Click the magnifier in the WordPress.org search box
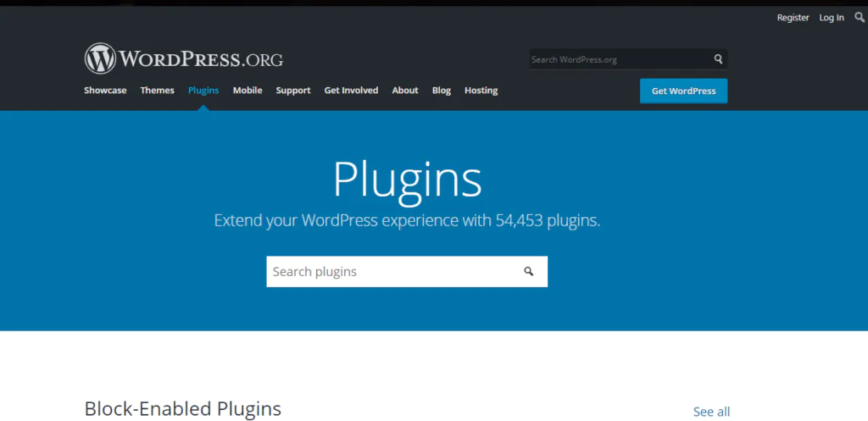This screenshot has height=421, width=868. tap(718, 59)
